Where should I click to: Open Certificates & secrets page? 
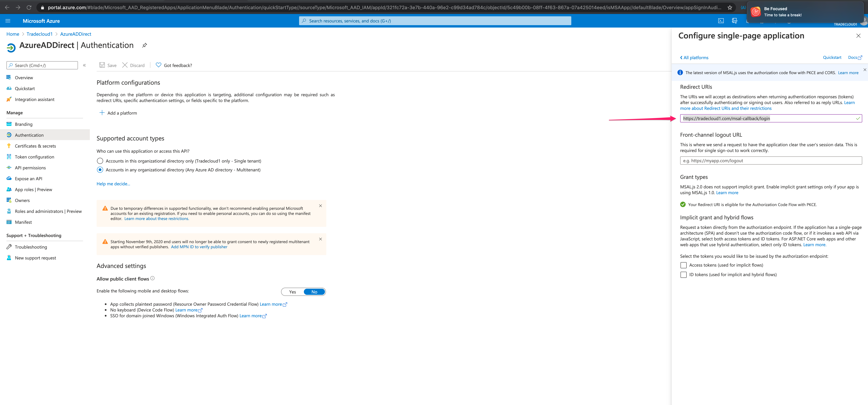point(35,146)
